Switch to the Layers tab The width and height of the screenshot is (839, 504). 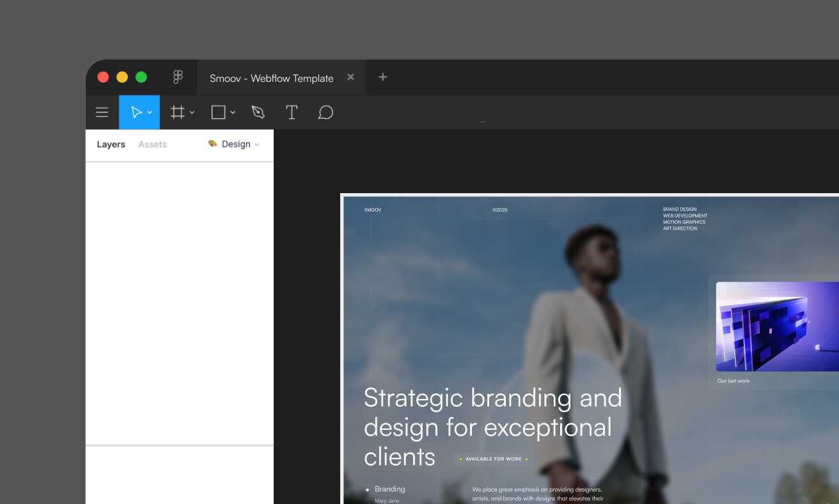point(111,145)
